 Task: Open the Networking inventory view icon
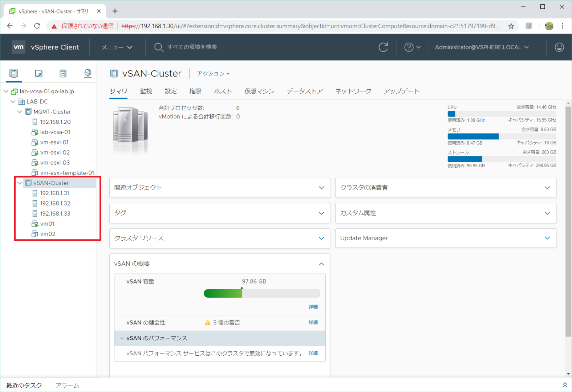[88, 74]
